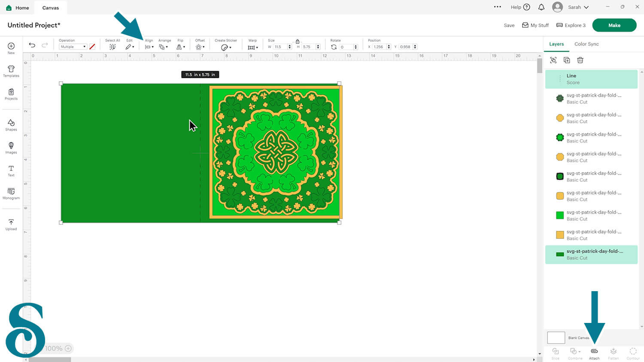Switch to the Color Sync tab
The image size is (644, 362).
coord(586,44)
